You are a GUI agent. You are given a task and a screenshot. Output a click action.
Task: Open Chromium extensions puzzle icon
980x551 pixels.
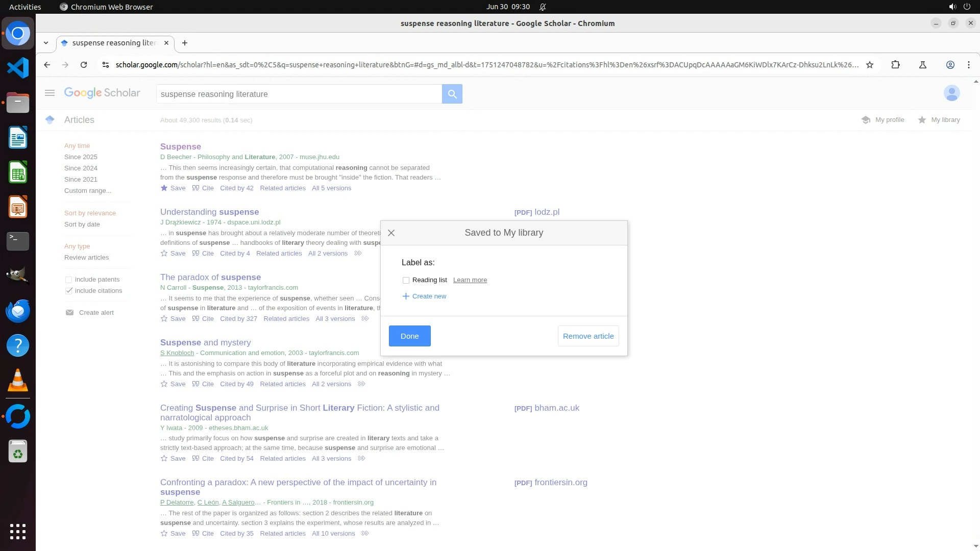pyautogui.click(x=895, y=65)
